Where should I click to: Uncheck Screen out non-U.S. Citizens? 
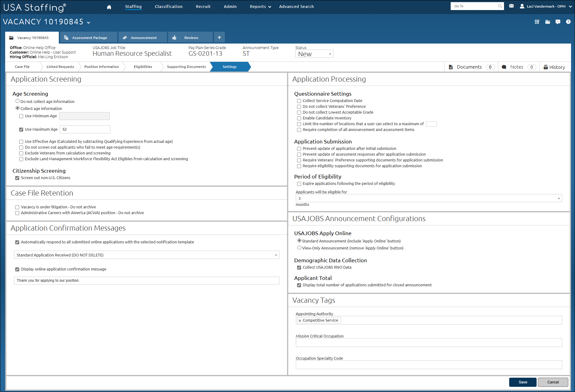tap(17, 178)
